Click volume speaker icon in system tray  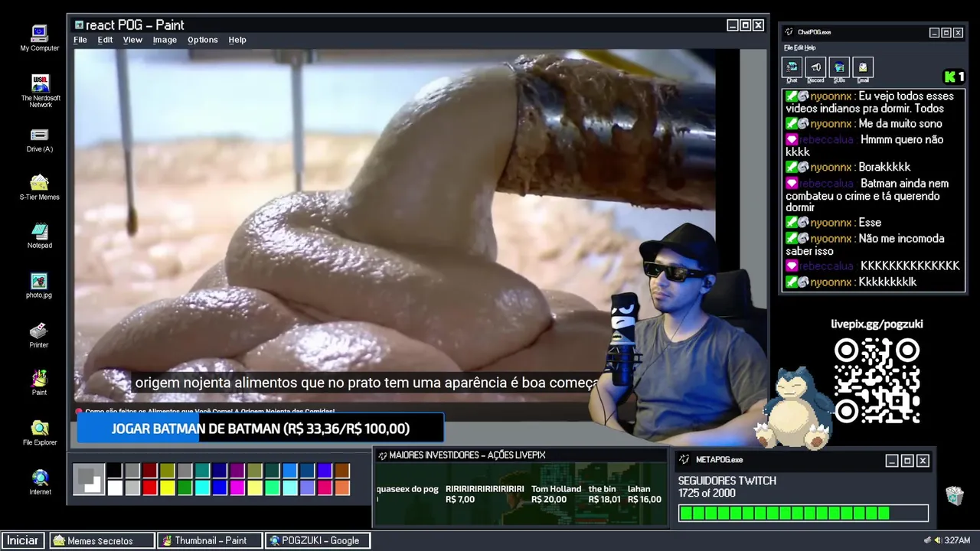point(938,540)
